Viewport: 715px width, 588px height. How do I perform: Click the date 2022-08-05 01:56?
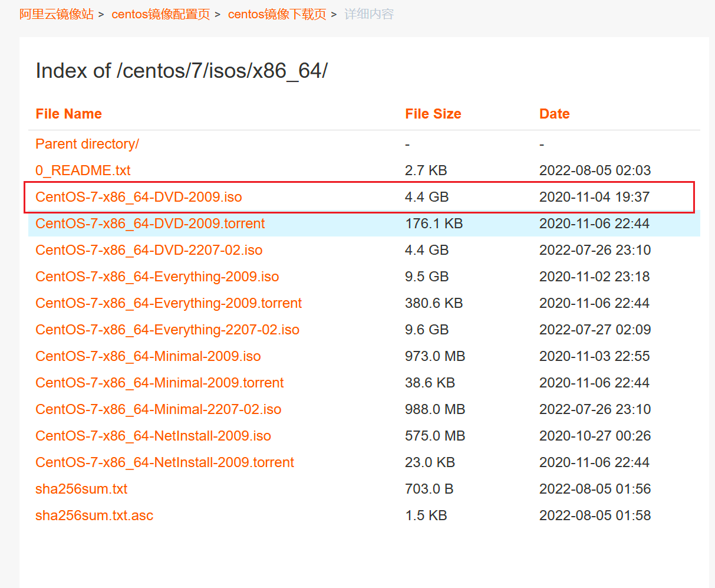point(595,489)
